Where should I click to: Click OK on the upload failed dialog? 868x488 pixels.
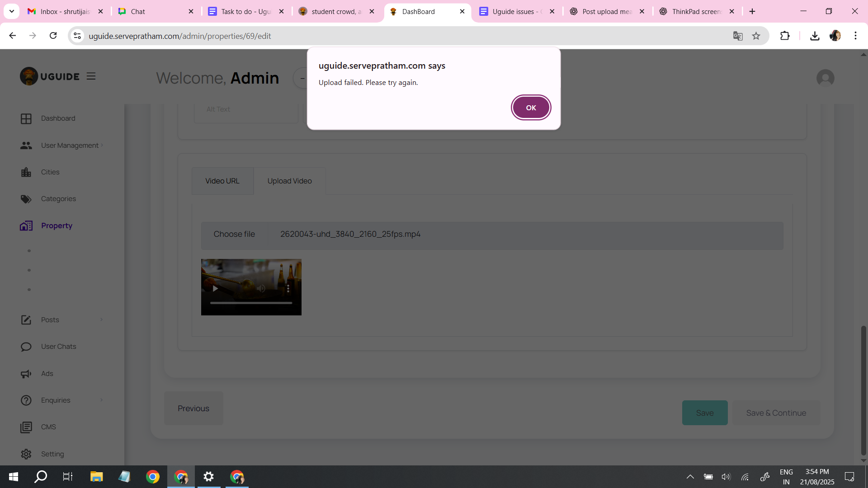[531, 108]
